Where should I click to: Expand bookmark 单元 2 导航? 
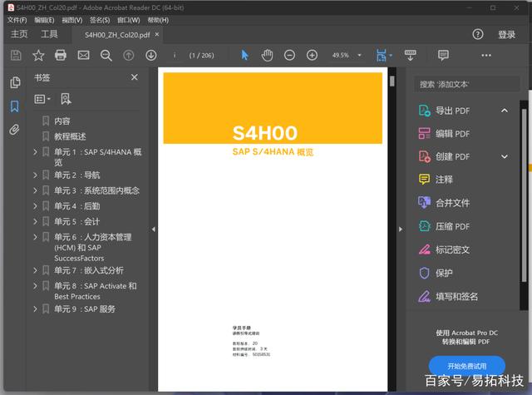[x=35, y=175]
